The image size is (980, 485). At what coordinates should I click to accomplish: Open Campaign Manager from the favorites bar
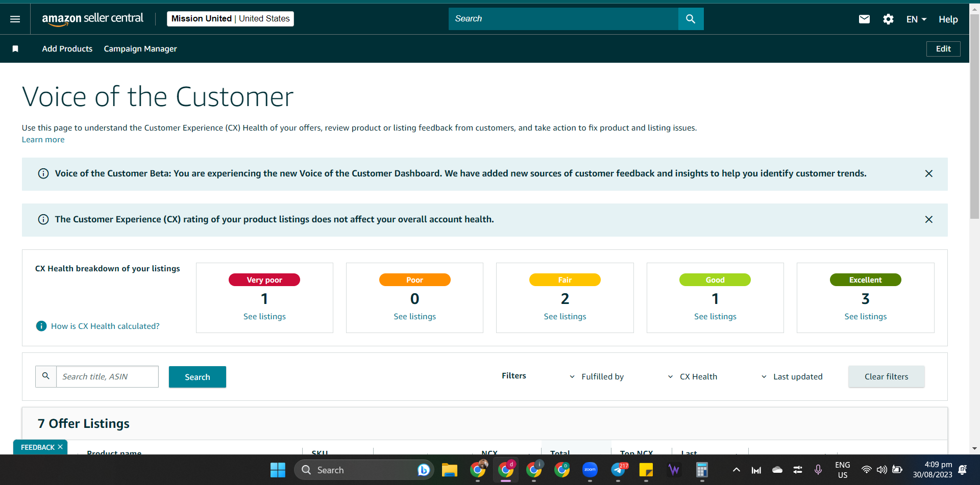click(x=140, y=48)
